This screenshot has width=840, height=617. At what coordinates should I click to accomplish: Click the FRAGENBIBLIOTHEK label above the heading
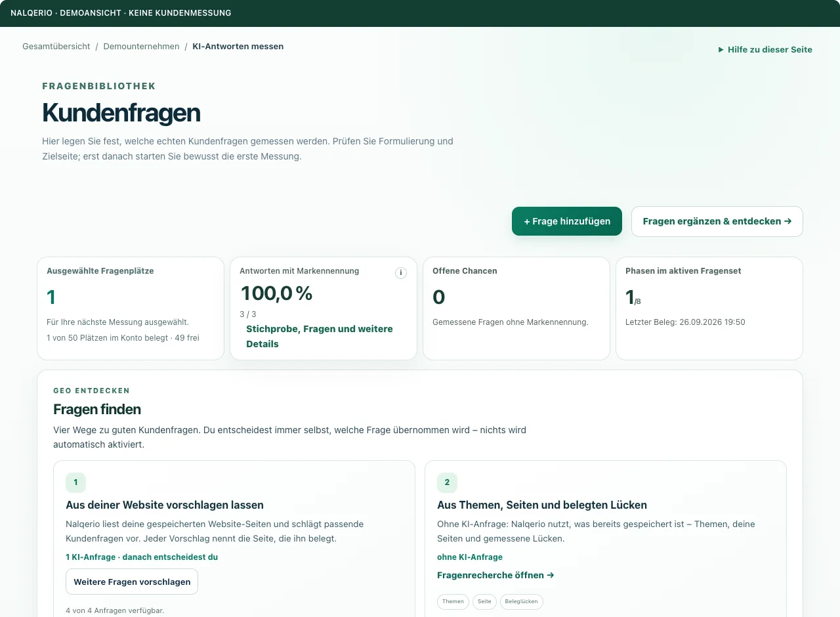click(x=99, y=86)
